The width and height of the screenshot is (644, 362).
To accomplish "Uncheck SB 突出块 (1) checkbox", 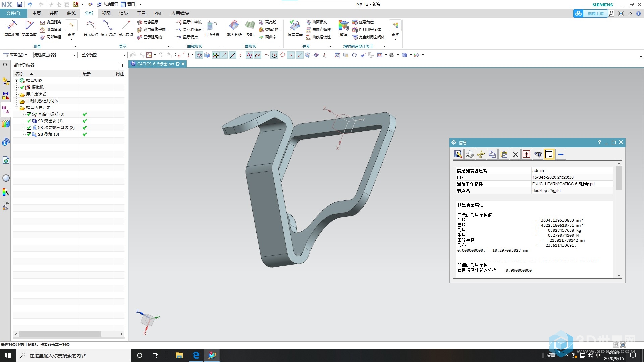I will pyautogui.click(x=29, y=121).
